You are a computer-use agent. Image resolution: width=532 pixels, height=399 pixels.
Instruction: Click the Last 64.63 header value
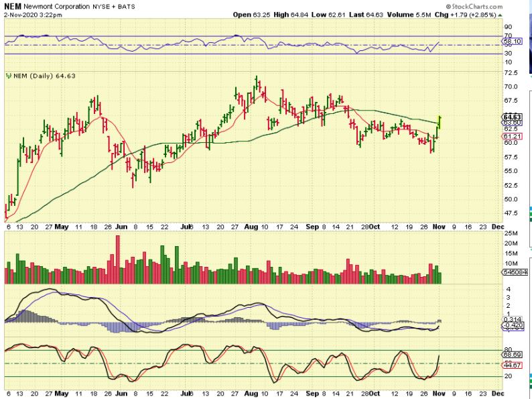[x=366, y=15]
